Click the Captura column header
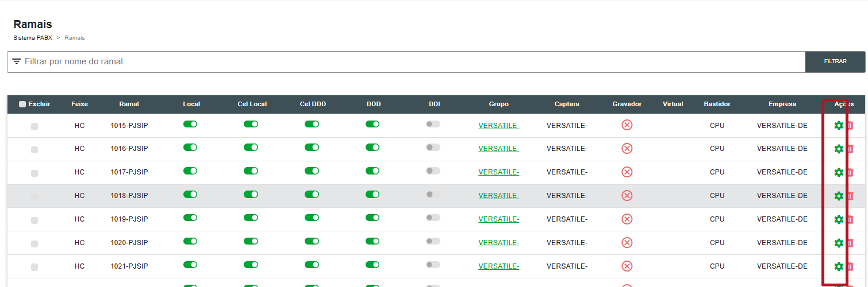Viewport: 868px width, 287px height. pos(567,104)
